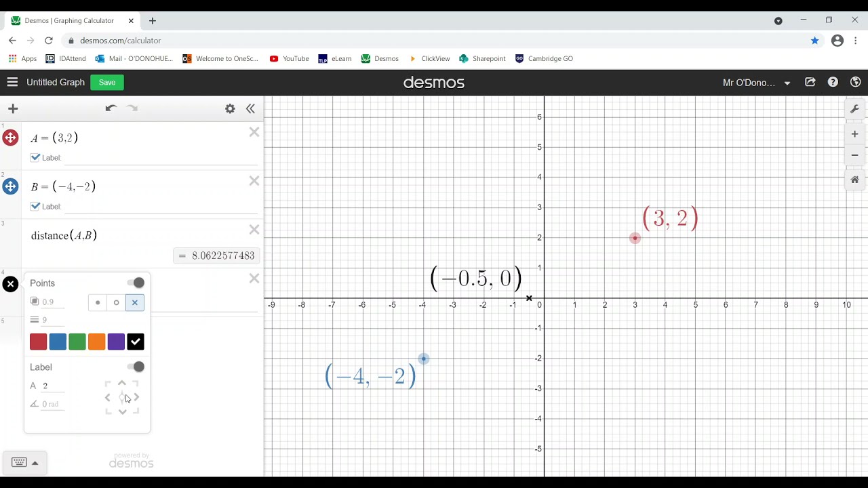The height and width of the screenshot is (488, 868).
Task: Click the label size field showing 2
Action: coord(53,386)
